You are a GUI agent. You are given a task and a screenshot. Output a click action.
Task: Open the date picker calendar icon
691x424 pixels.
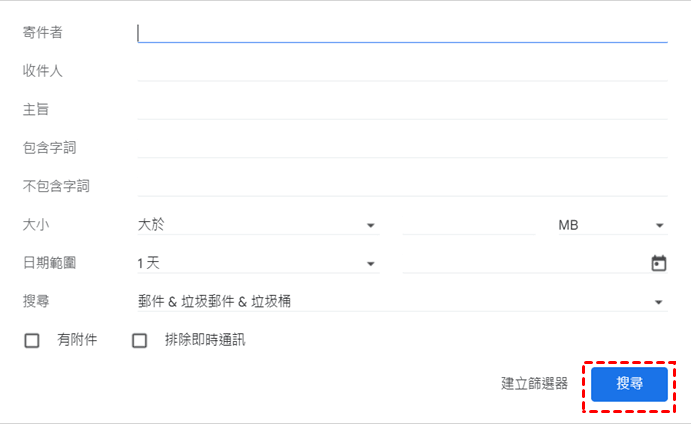(x=659, y=264)
